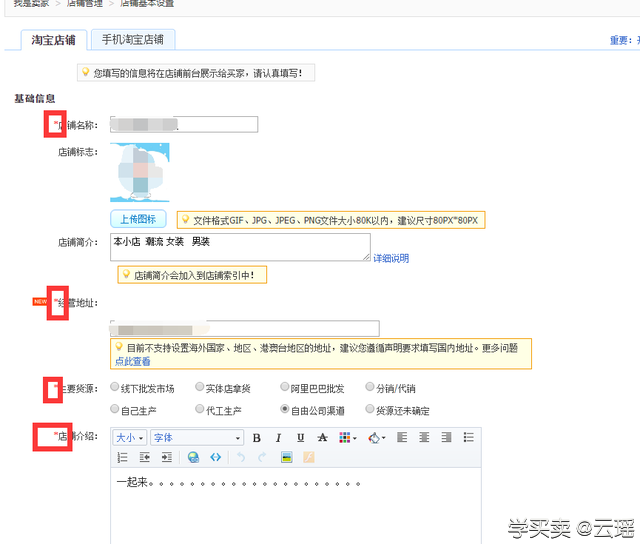The image size is (640, 544).
Task: Insert a numbered list
Action: pyautogui.click(x=122, y=457)
